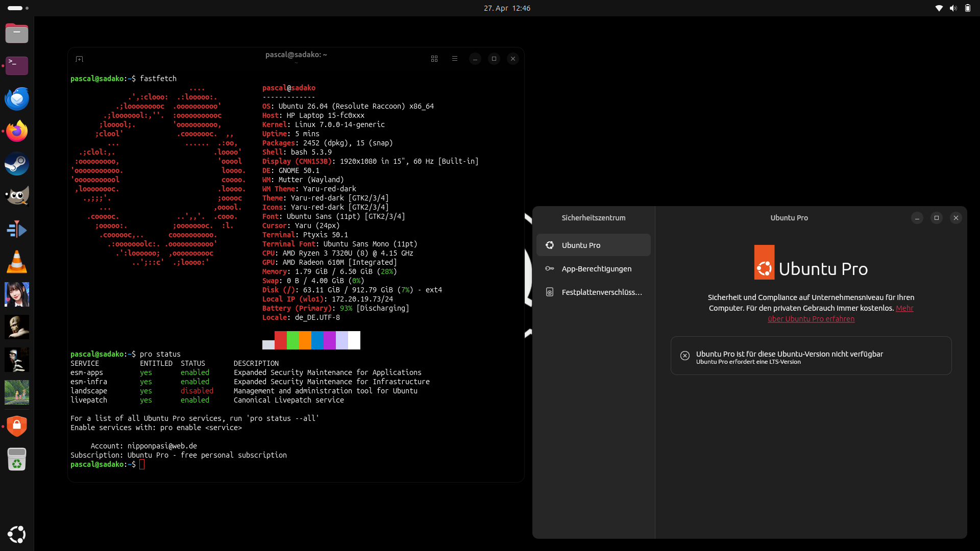
Task: Open Firefox from the dock
Action: (17, 132)
